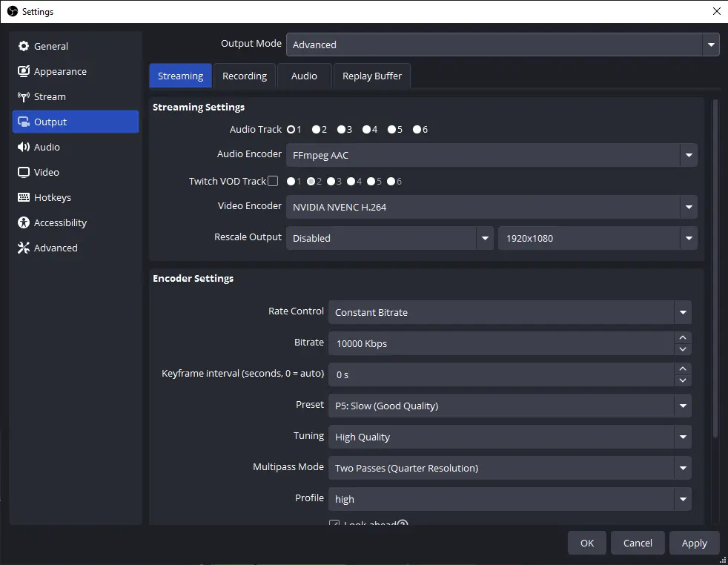Image resolution: width=728 pixels, height=565 pixels.
Task: Open the Preset dropdown
Action: coord(510,406)
